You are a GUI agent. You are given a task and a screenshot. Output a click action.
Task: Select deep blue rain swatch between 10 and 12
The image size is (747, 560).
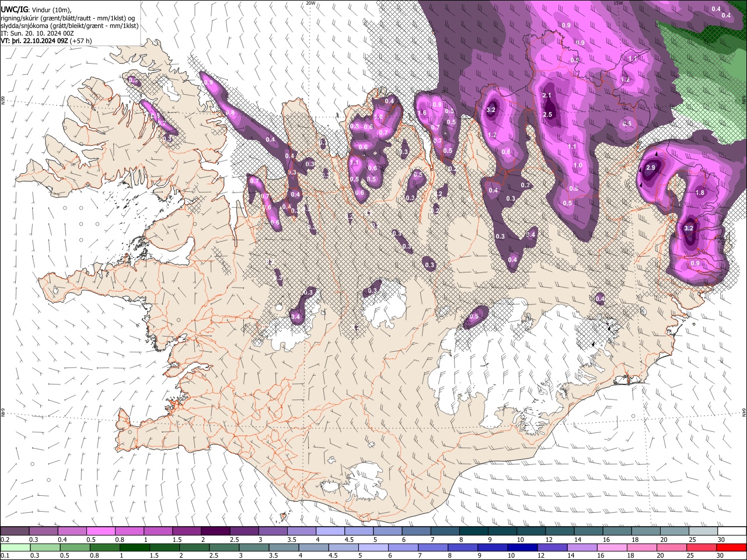522,547
